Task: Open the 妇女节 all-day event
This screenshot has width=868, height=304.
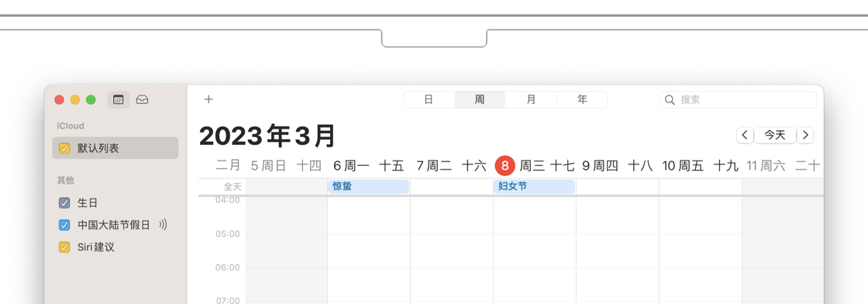Action: (534, 187)
